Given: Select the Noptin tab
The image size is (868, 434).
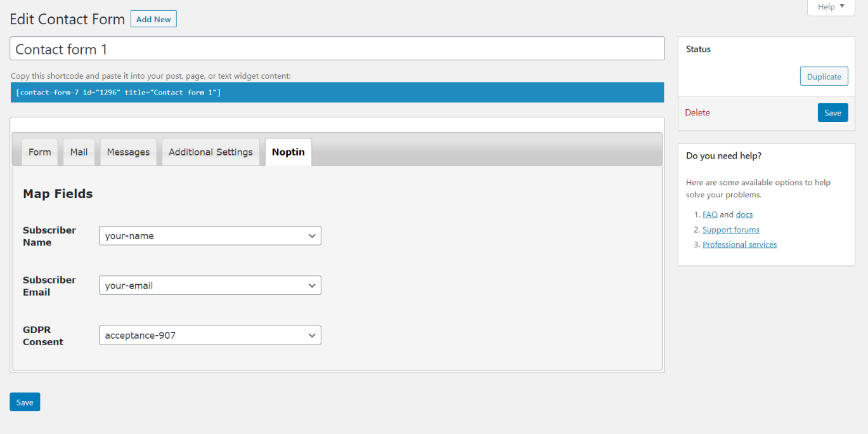Looking at the screenshot, I should tap(288, 152).
